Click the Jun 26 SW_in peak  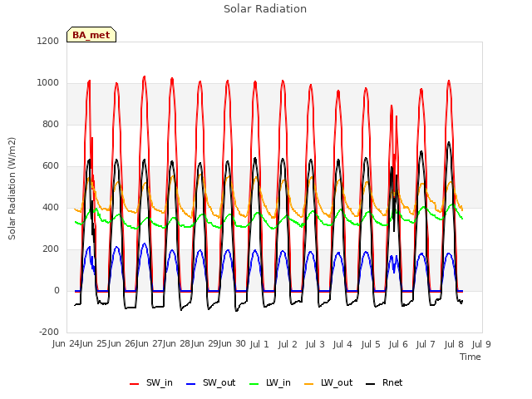point(145,76)
